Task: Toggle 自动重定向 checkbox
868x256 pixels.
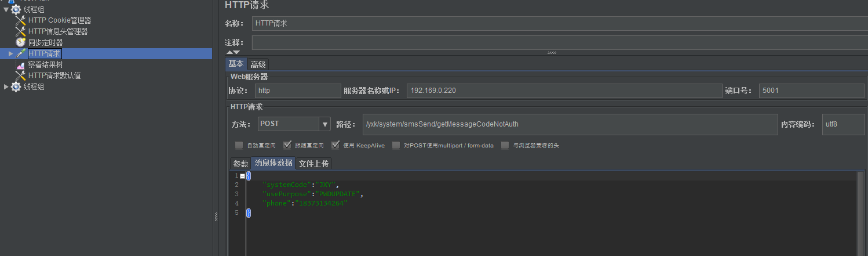Action: point(239,145)
